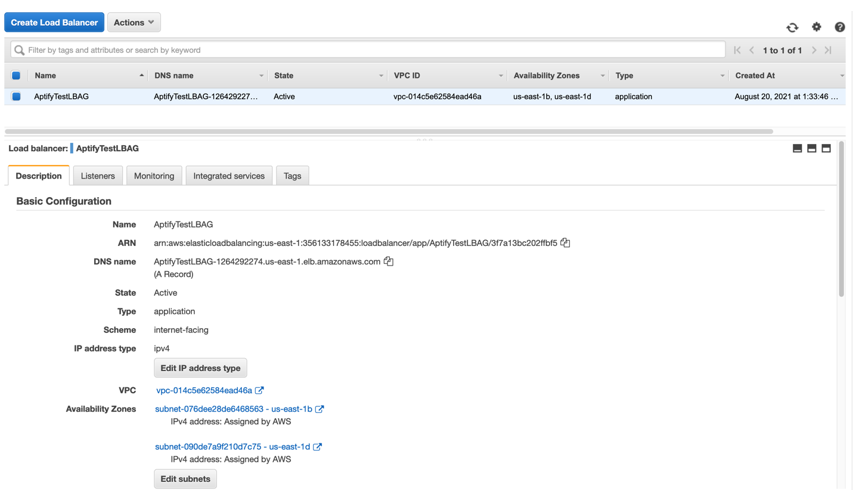The height and width of the screenshot is (490, 855).
Task: Uncheck the AptifyTestLBAG row checkbox
Action: click(x=16, y=96)
